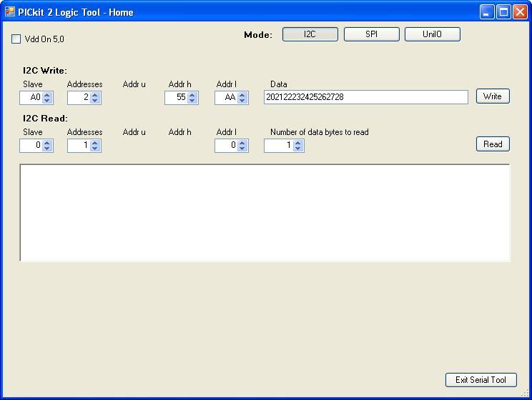532x400 pixels.
Task: Switch to UNI/O mode
Action: pyautogui.click(x=433, y=34)
